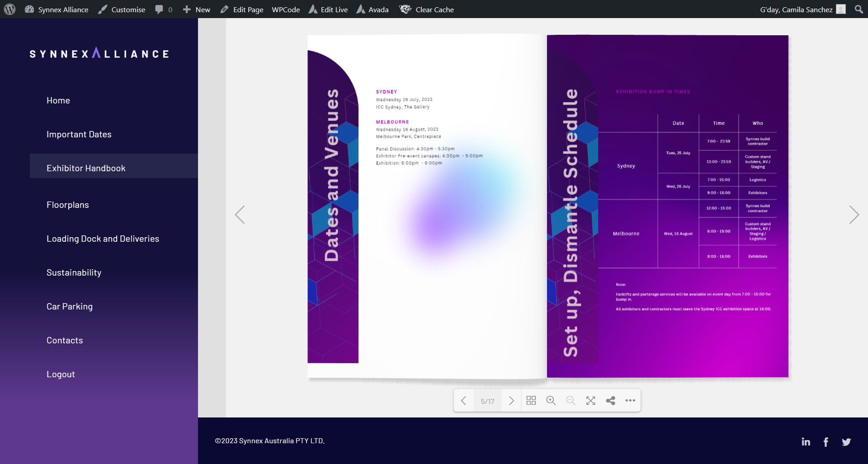
Task: Click the Edit Live Avada icon
Action: pyautogui.click(x=313, y=9)
